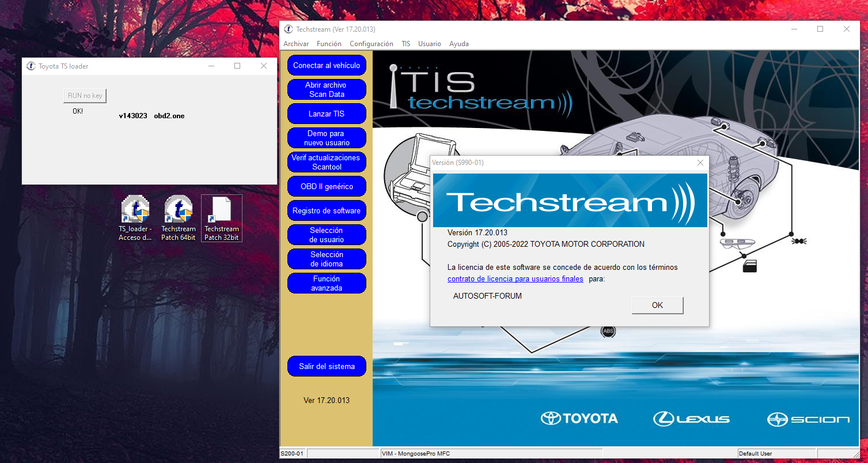The width and height of the screenshot is (868, 463).
Task: Close the Versión (S990-01) dialog
Action: [700, 163]
